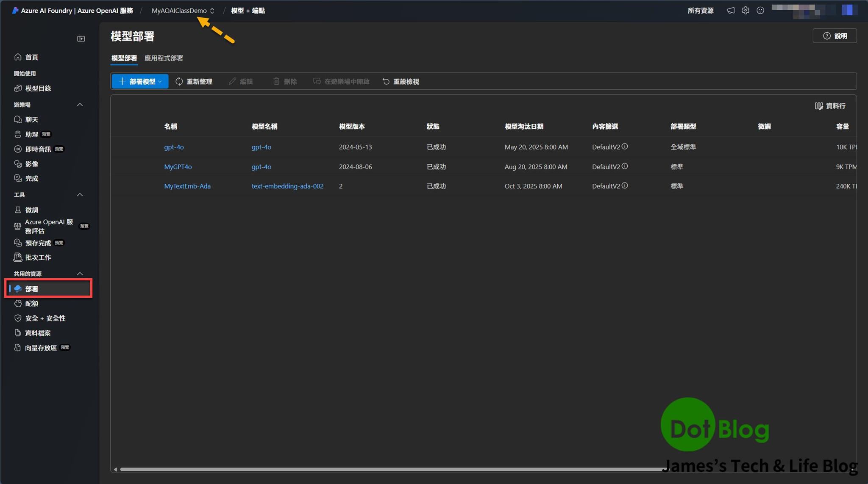Click 重設檢視 reset view button
868x484 pixels.
[x=401, y=81]
